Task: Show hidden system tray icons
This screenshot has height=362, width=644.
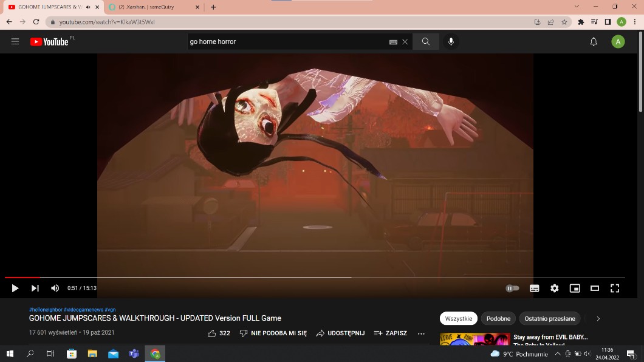Action: click(557, 353)
